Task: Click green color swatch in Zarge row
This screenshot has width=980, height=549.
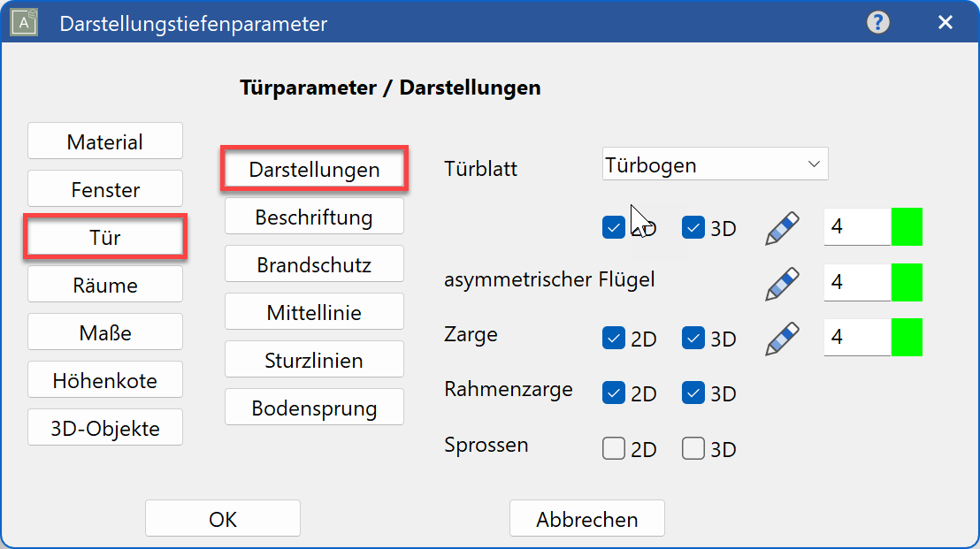Action: pos(907,338)
